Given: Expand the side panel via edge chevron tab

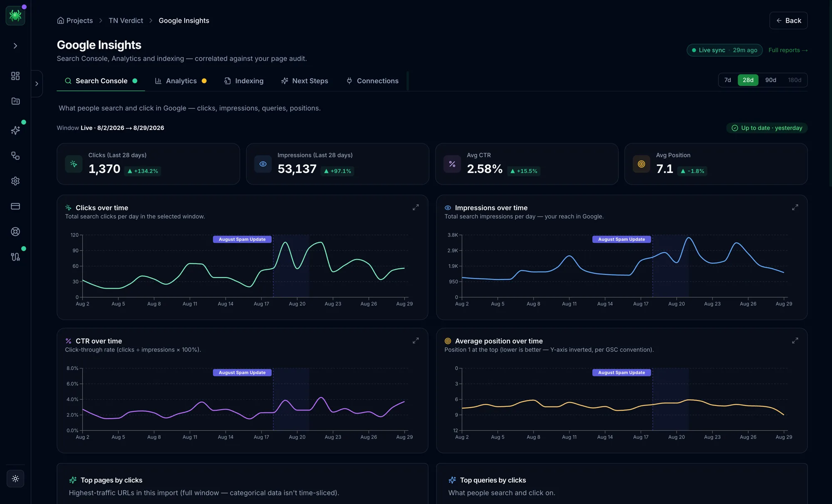Looking at the screenshot, I should click(x=37, y=84).
